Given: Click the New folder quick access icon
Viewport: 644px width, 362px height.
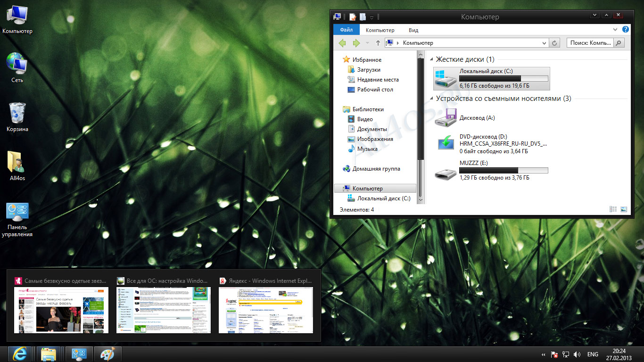Looking at the screenshot, I should (363, 17).
